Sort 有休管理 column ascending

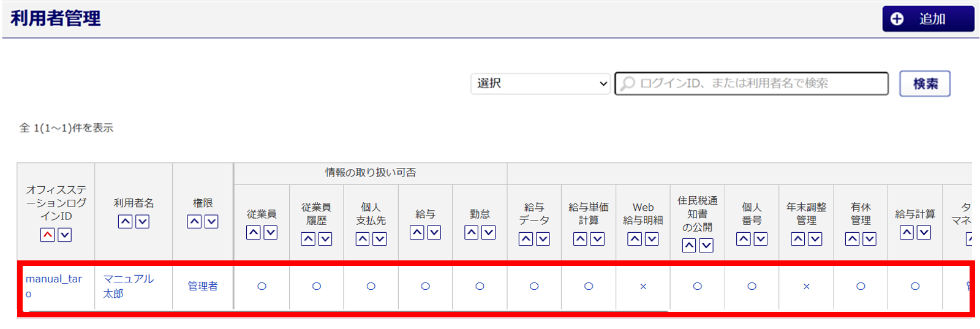point(853,239)
